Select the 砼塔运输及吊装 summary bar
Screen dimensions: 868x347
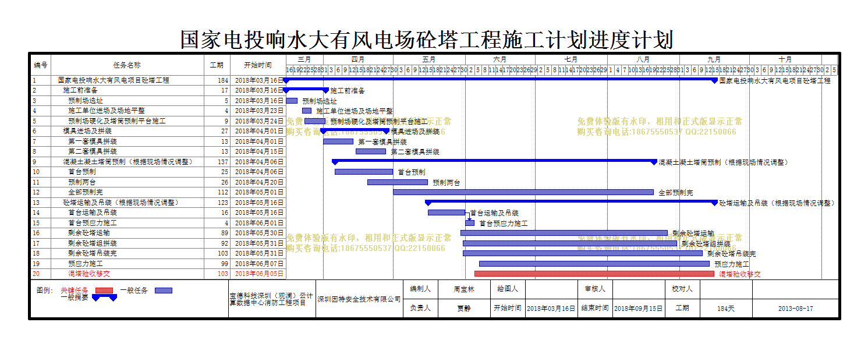point(571,203)
